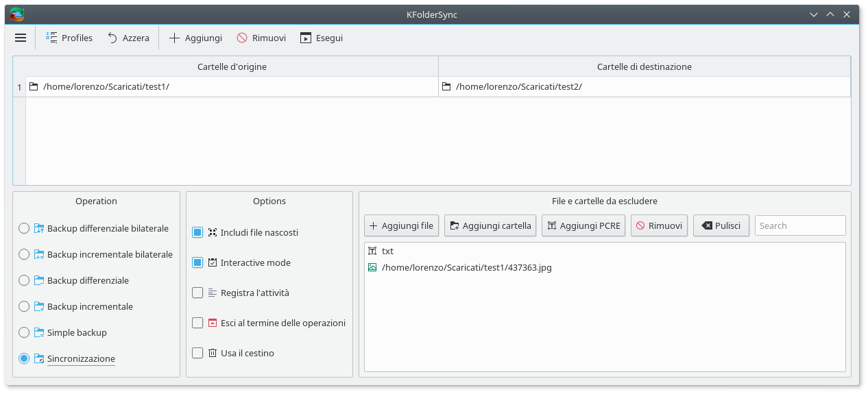Viewport: 868px width, 394px height.
Task: Click the Sincronizzazione sync folder icon
Action: tap(39, 358)
